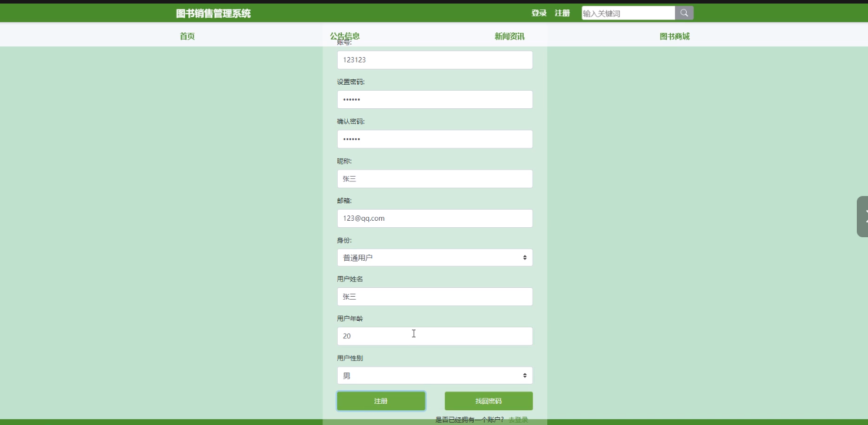Open the right-edge side panel arrow
The width and height of the screenshot is (868, 425).
click(x=863, y=217)
